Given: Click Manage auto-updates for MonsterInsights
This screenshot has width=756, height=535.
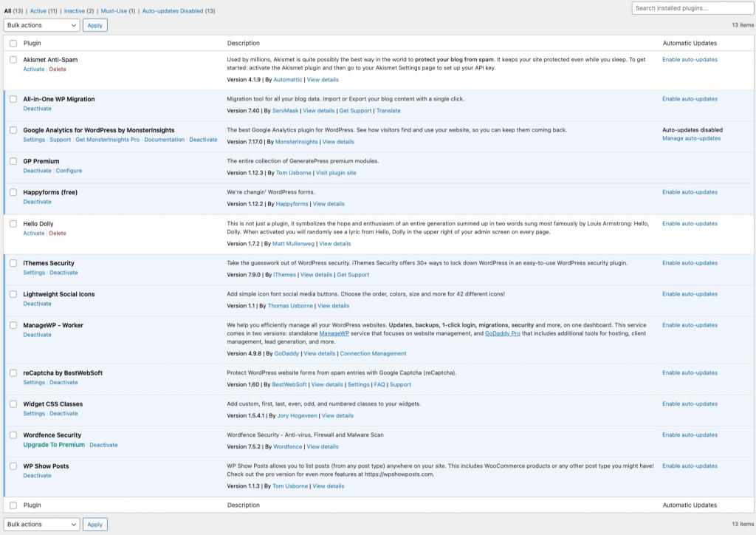Looking at the screenshot, I should tap(691, 138).
